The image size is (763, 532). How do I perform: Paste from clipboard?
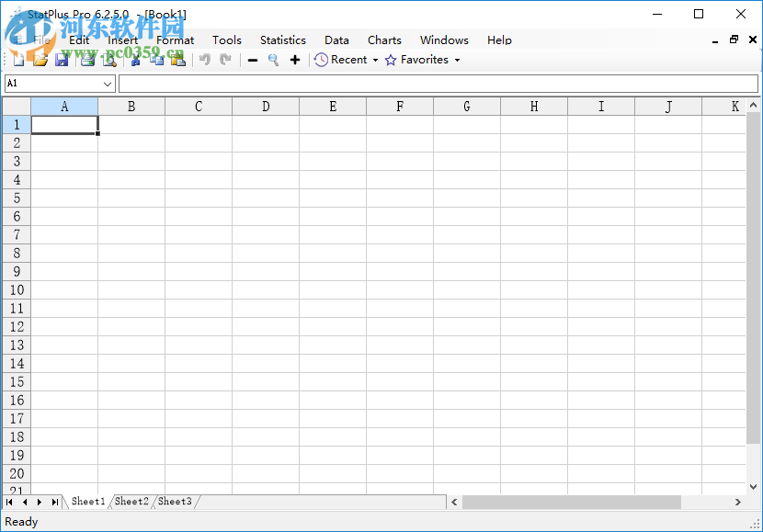pos(179,59)
